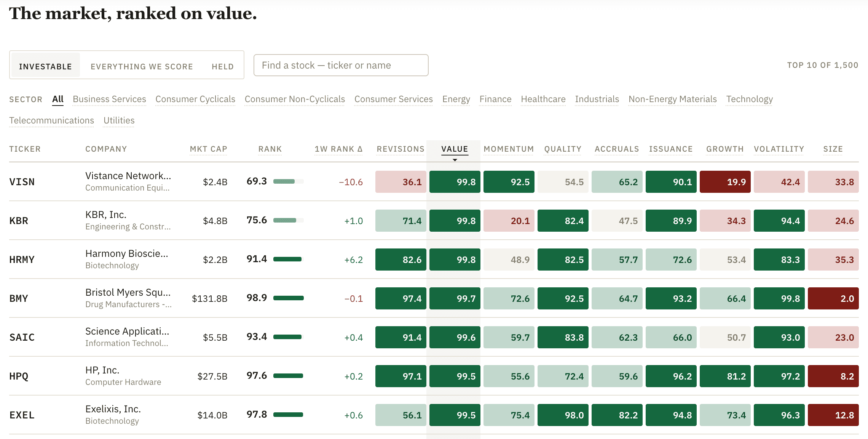Viewport: 868px width, 439px height.
Task: Click BMY market cap $131.8B
Action: pyautogui.click(x=209, y=298)
